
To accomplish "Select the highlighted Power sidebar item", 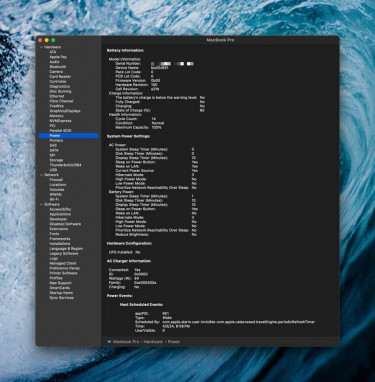I will 69,136.
